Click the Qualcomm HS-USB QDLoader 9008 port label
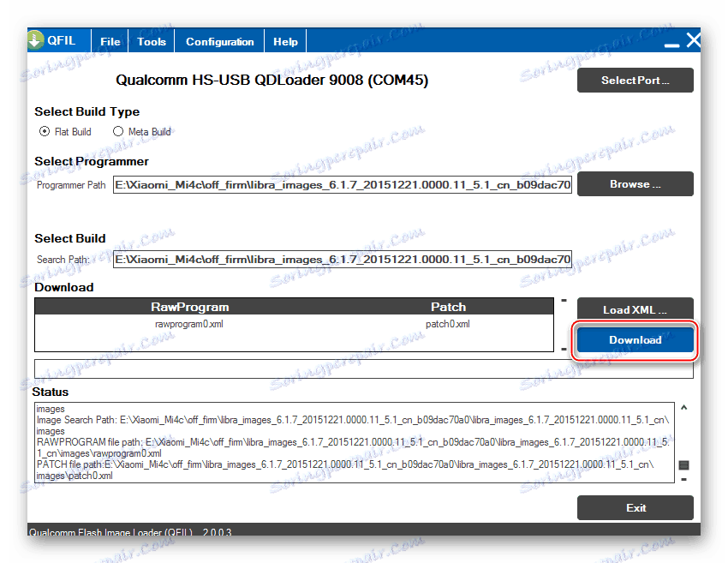728x563 pixels. (x=272, y=80)
